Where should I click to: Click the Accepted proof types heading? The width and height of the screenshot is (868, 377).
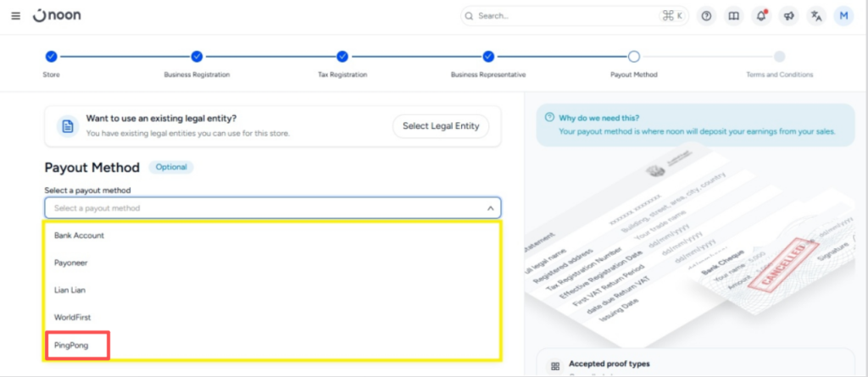609,363
